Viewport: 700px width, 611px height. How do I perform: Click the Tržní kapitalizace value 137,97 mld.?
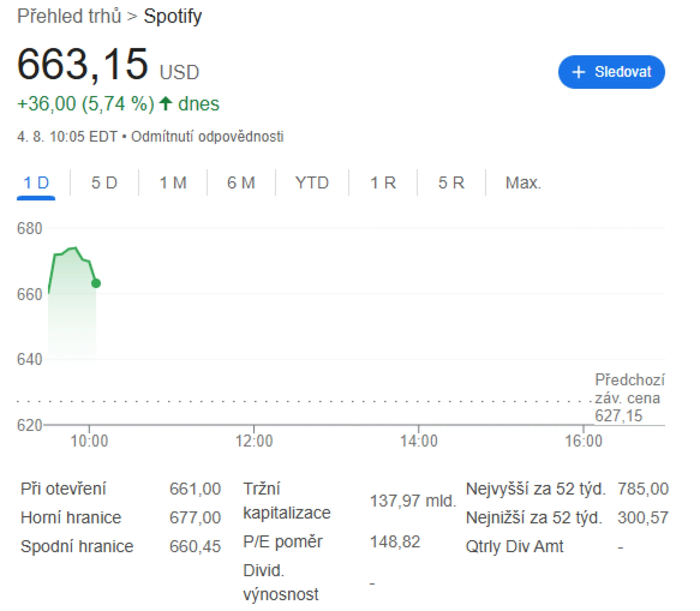(x=413, y=501)
